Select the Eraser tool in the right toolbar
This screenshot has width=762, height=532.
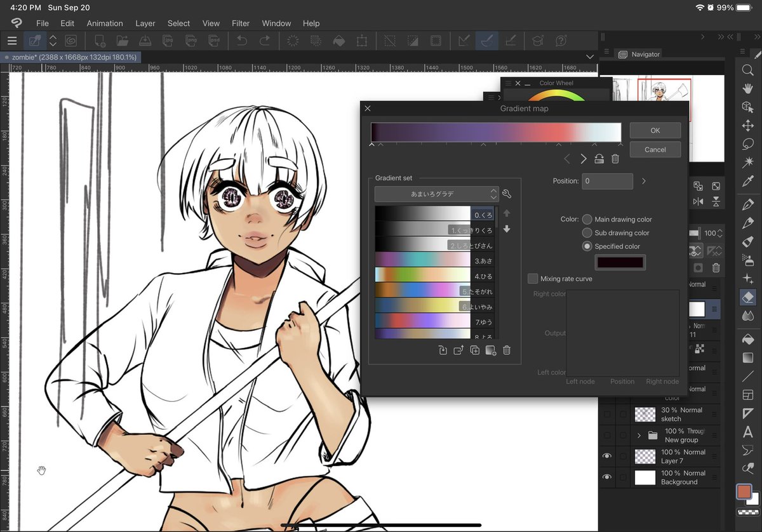coord(748,297)
